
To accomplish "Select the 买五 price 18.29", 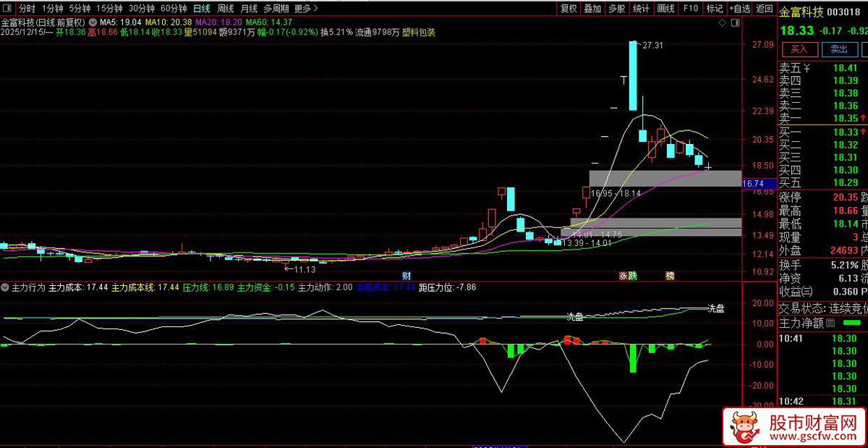I will [x=845, y=182].
